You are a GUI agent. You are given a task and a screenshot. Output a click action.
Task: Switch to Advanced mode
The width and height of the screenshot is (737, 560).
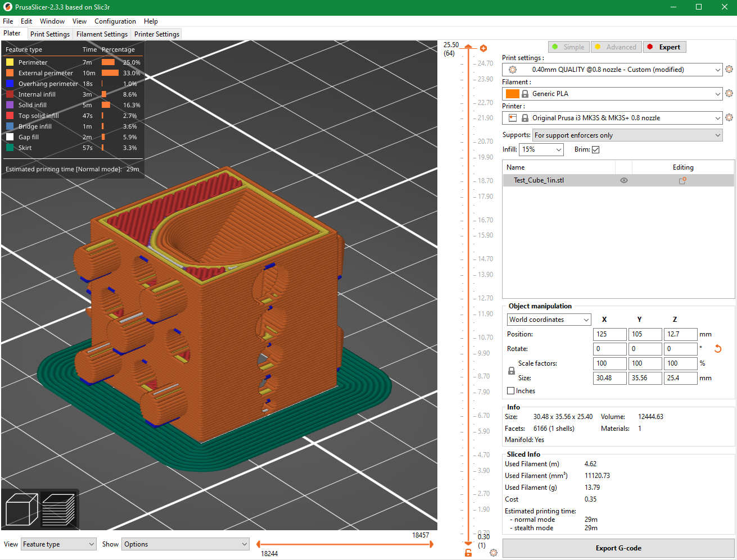[617, 47]
